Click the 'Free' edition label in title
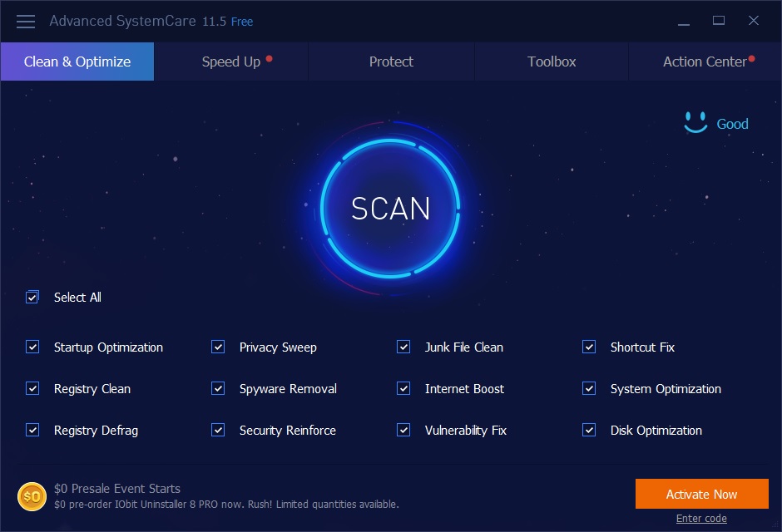782x532 pixels. click(x=242, y=22)
